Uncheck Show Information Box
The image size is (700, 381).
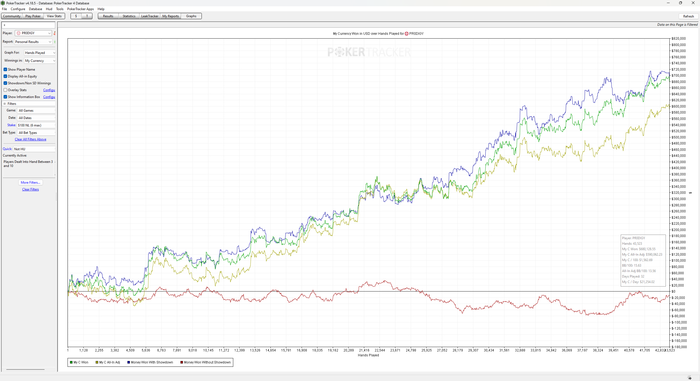click(x=5, y=96)
